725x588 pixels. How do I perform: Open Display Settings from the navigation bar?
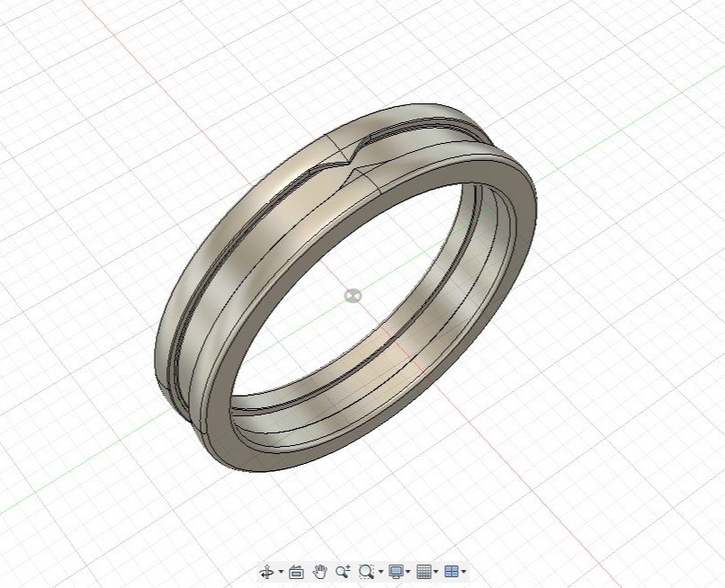(396, 571)
